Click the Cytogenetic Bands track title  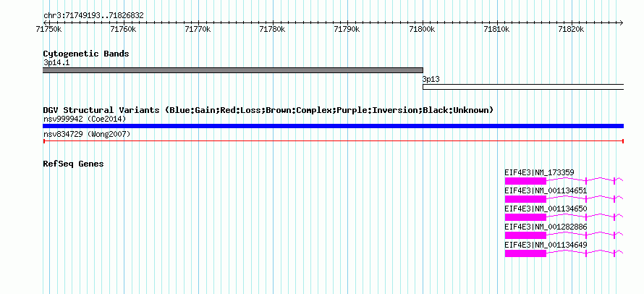click(x=86, y=54)
